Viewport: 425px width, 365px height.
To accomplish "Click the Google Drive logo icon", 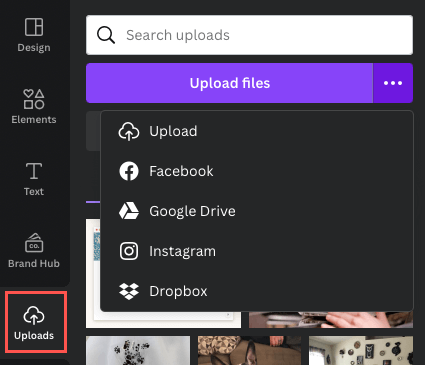I will [x=129, y=211].
